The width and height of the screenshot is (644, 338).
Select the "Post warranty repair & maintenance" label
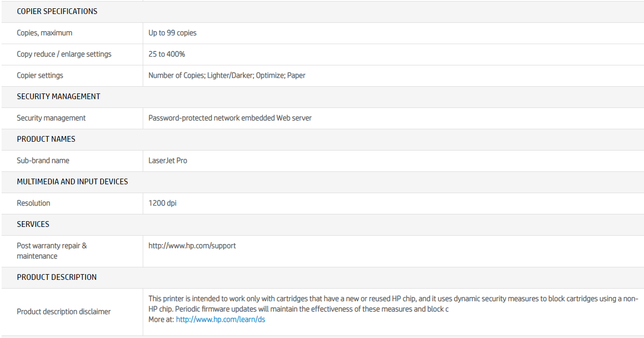click(x=52, y=251)
